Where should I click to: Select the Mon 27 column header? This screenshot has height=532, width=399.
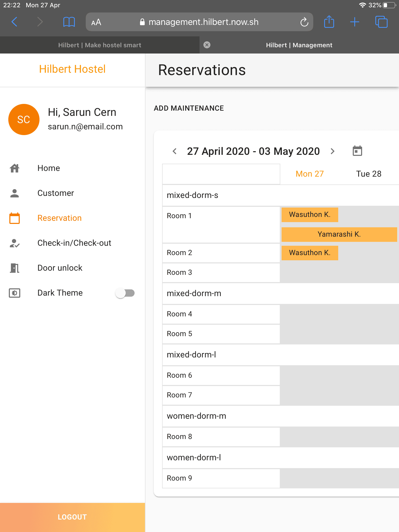(310, 174)
